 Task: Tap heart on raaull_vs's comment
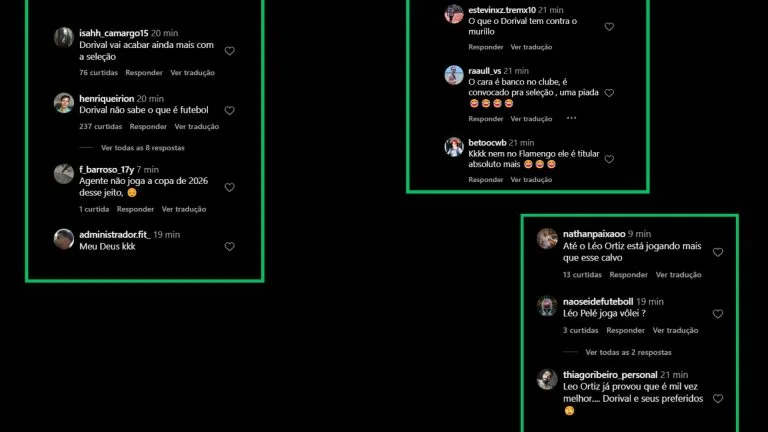click(x=609, y=93)
